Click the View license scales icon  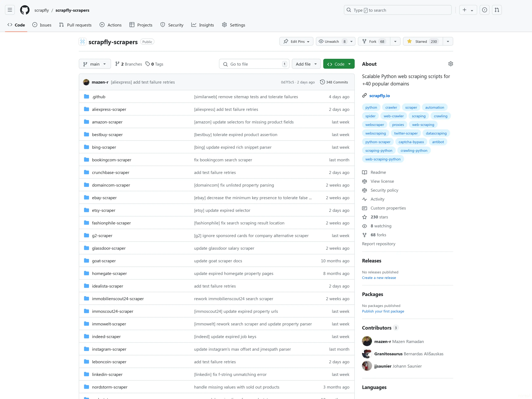click(x=364, y=181)
